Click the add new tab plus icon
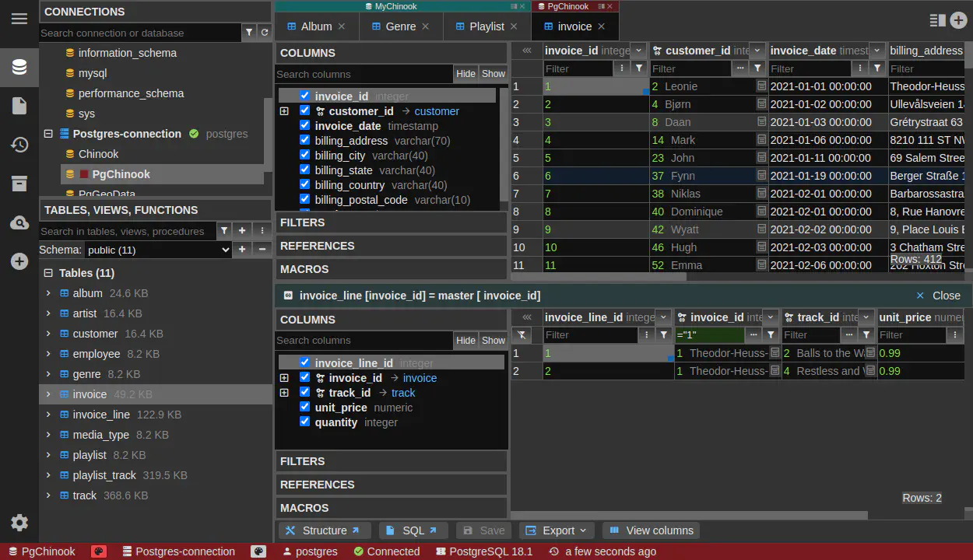 [958, 21]
